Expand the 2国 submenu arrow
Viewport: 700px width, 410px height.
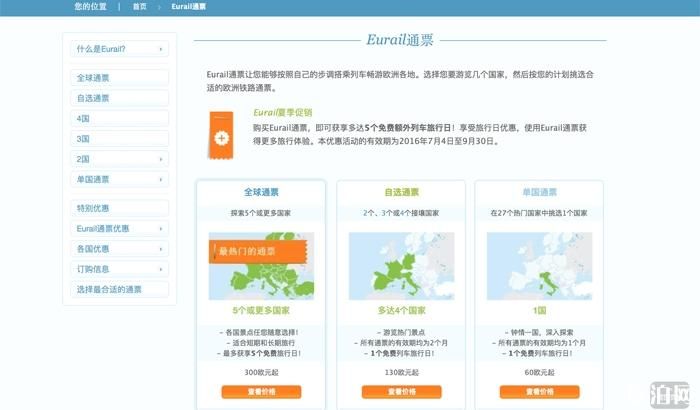[x=161, y=159]
